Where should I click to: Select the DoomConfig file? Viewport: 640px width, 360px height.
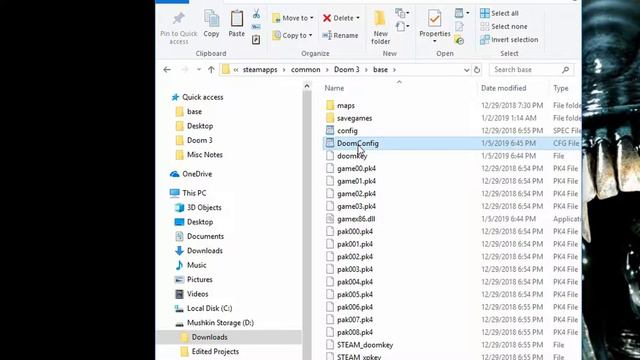click(358, 143)
